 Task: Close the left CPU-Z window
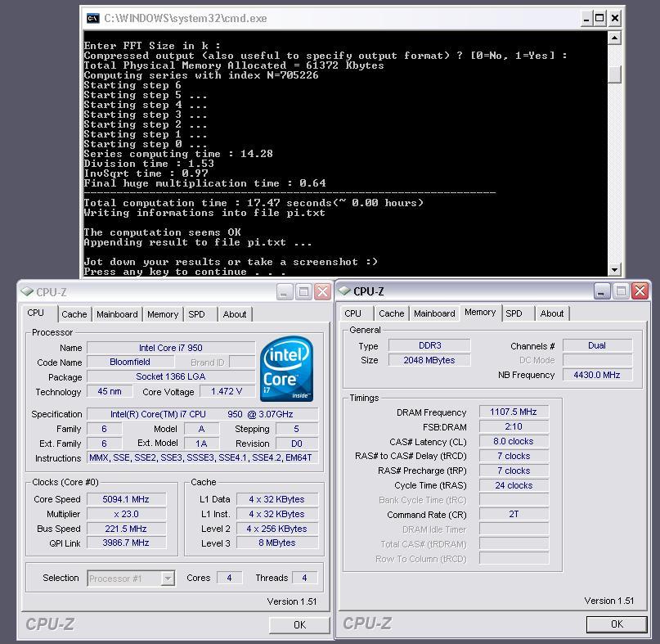(323, 291)
